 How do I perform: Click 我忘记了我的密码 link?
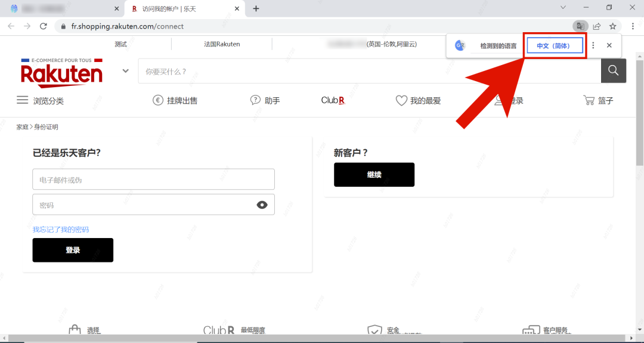coord(61,229)
